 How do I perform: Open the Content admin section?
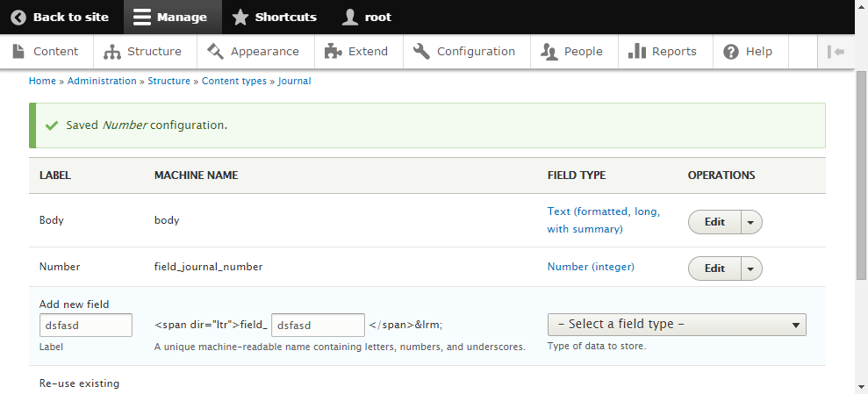pos(45,52)
